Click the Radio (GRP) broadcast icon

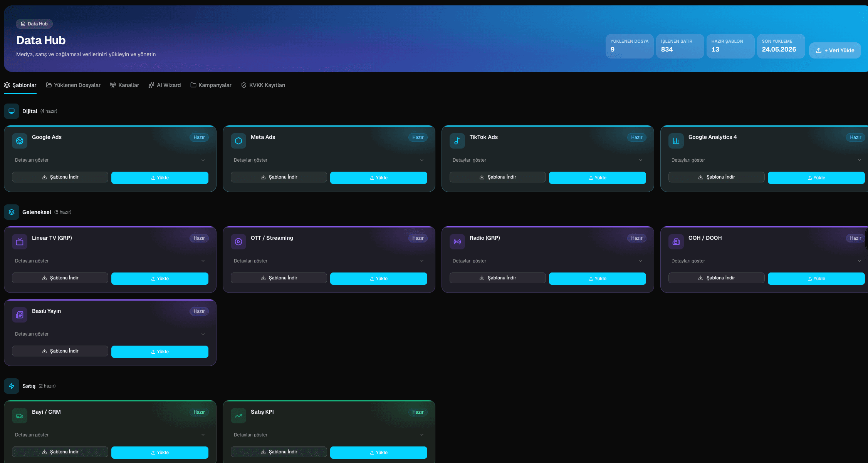point(457,242)
